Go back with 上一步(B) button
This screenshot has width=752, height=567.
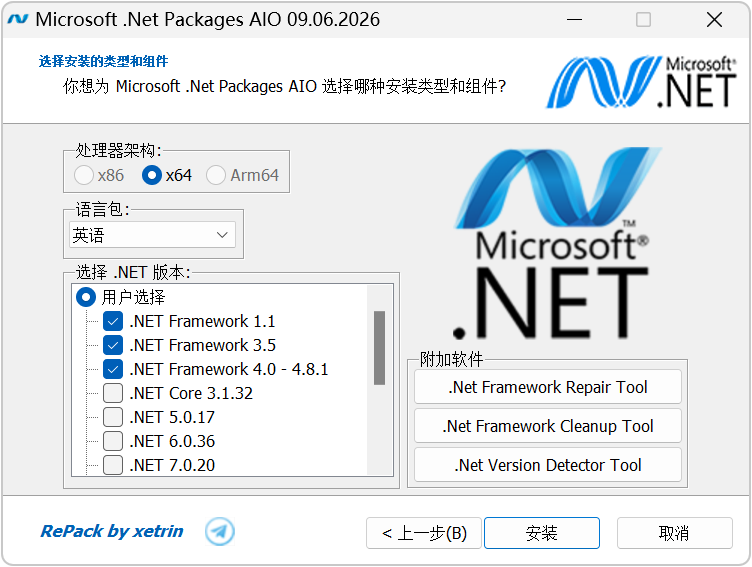coord(424,533)
